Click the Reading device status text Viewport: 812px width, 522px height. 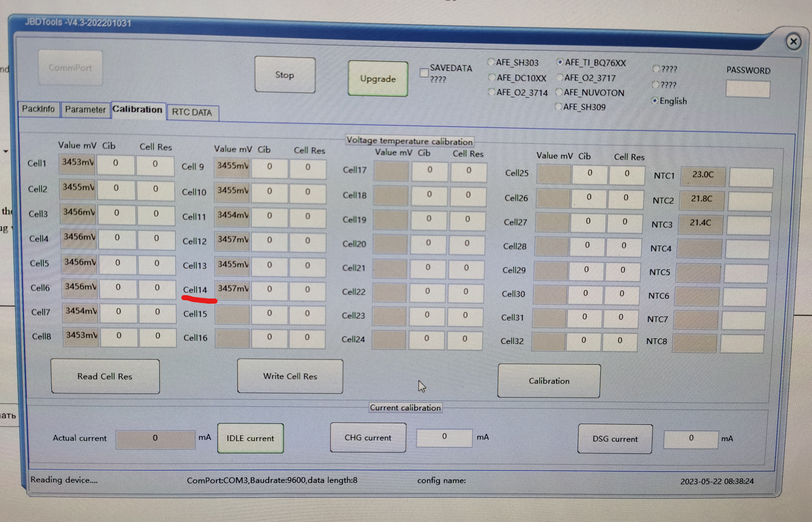64,480
